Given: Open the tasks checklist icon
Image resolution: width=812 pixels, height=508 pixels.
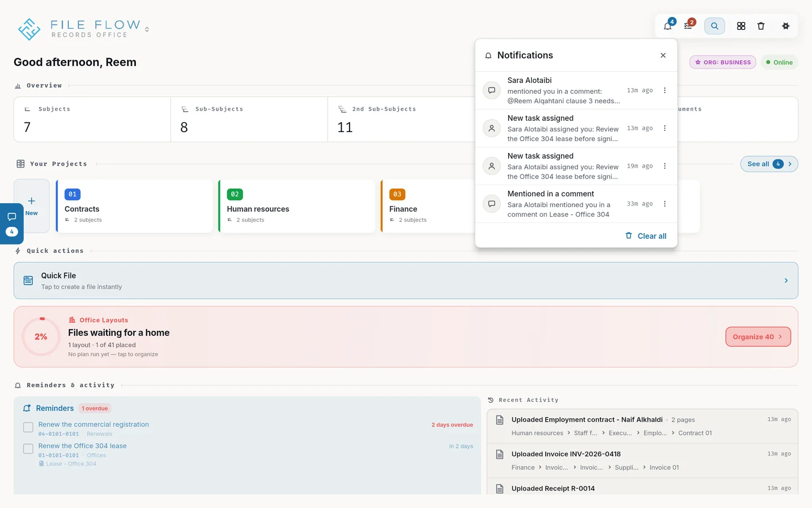Looking at the screenshot, I should [x=688, y=26].
